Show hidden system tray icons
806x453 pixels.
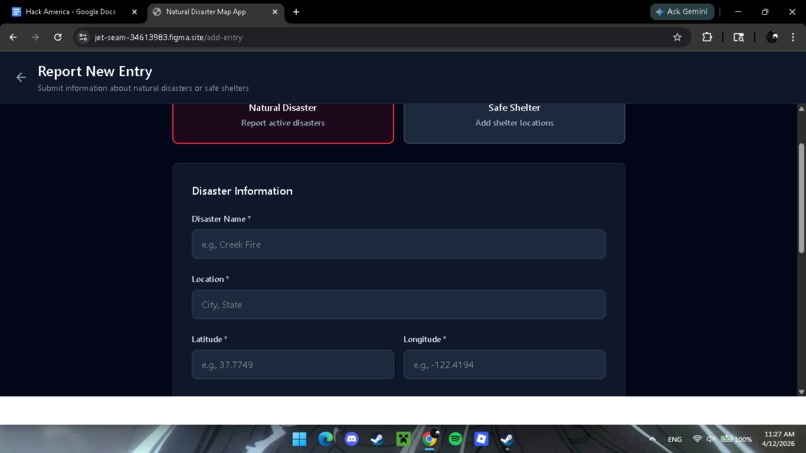pos(652,439)
